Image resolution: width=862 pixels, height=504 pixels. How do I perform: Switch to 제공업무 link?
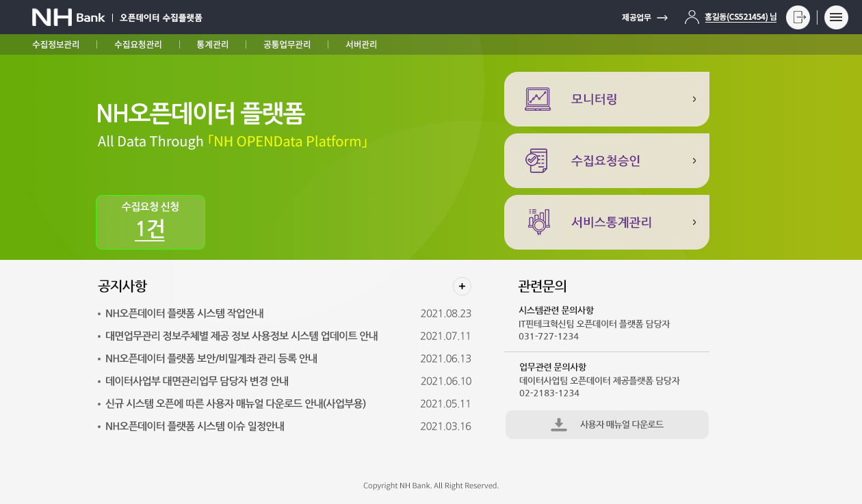[636, 18]
